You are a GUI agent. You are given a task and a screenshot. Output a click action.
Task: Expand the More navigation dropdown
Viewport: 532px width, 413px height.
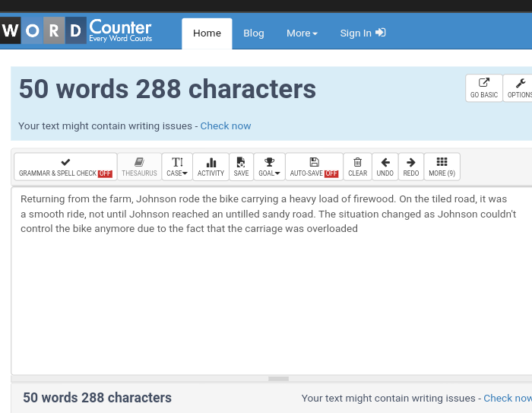coord(302,33)
